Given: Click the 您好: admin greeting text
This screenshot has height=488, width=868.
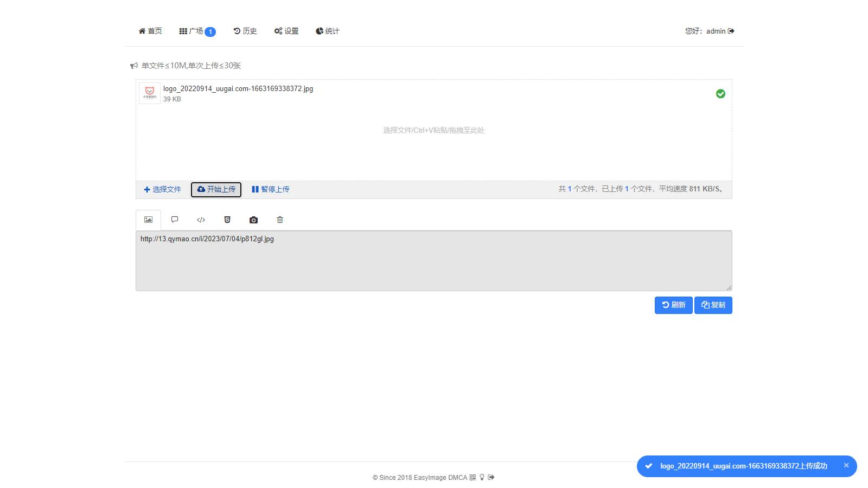Looking at the screenshot, I should pyautogui.click(x=705, y=31).
